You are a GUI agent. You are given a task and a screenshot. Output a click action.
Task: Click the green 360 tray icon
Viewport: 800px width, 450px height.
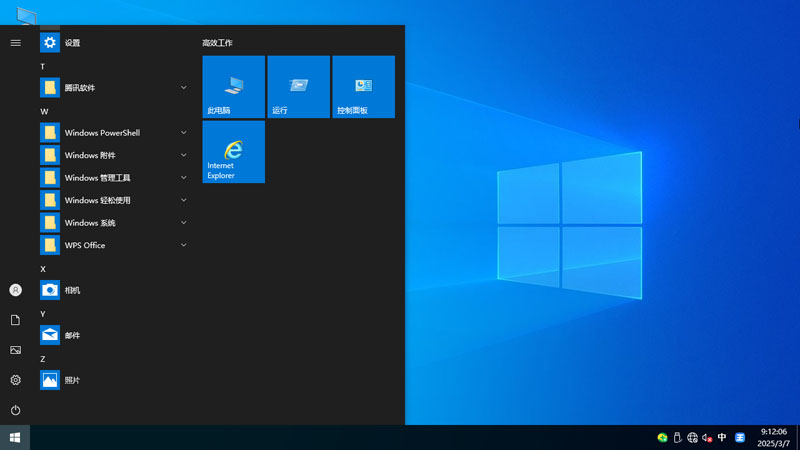[662, 438]
